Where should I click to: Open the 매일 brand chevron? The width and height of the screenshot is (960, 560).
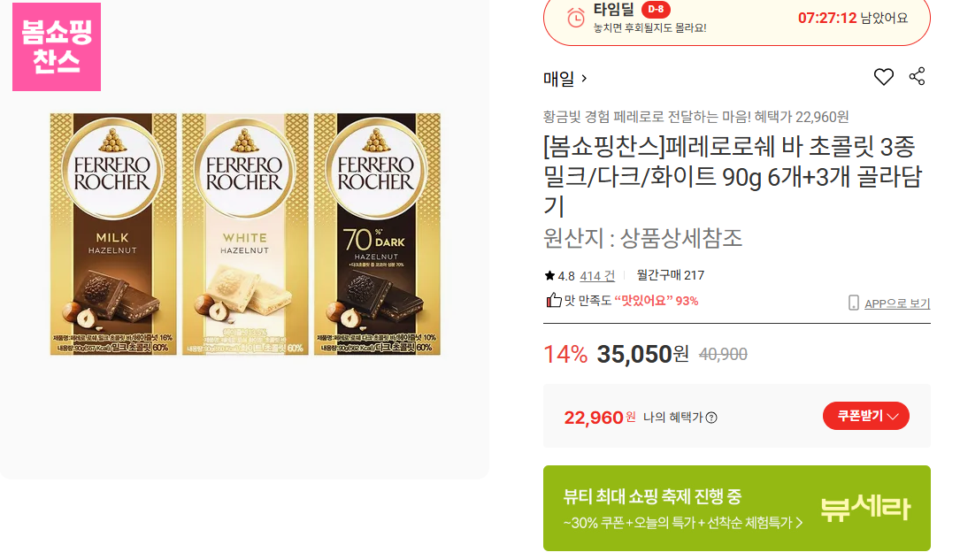point(584,79)
